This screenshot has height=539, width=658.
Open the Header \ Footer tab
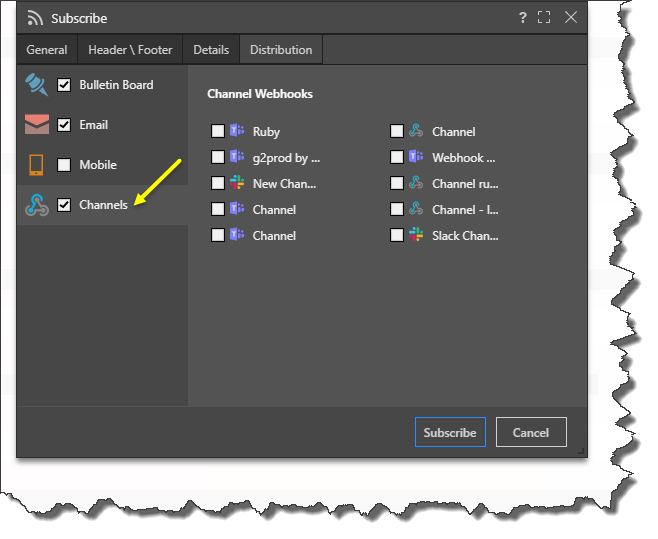pyautogui.click(x=130, y=50)
